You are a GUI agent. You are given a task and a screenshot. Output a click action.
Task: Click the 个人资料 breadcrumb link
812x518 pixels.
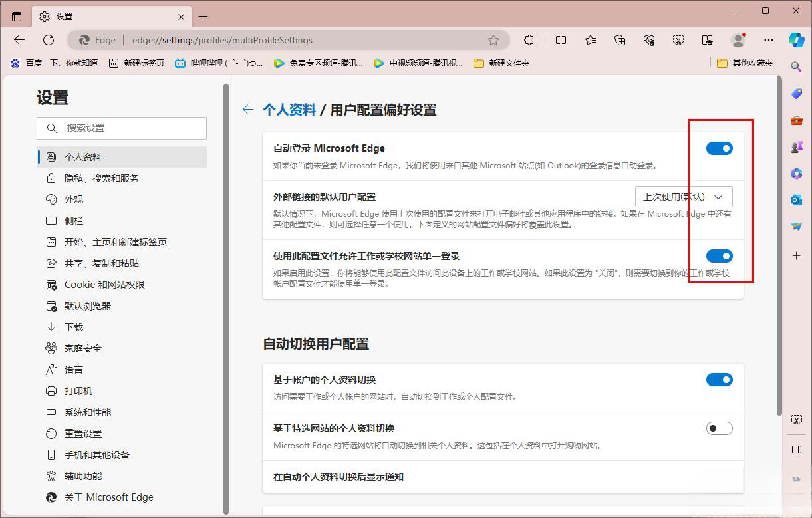[289, 110]
